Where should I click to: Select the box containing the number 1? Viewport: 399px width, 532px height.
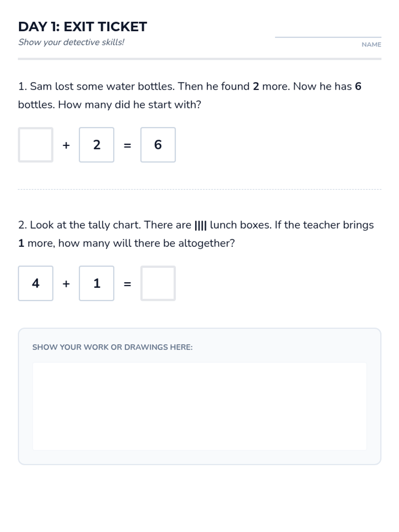(x=96, y=283)
